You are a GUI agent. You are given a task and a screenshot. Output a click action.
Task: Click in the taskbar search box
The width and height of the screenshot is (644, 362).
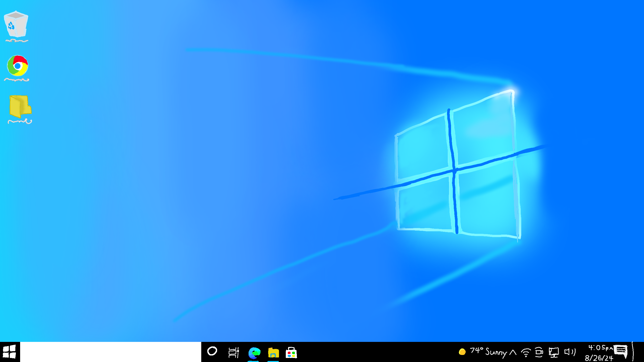(111, 352)
